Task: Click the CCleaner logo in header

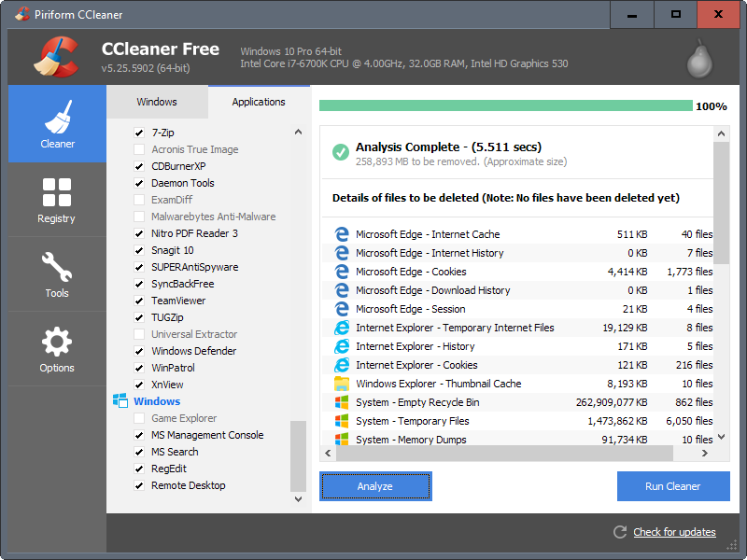Action: coord(56,57)
